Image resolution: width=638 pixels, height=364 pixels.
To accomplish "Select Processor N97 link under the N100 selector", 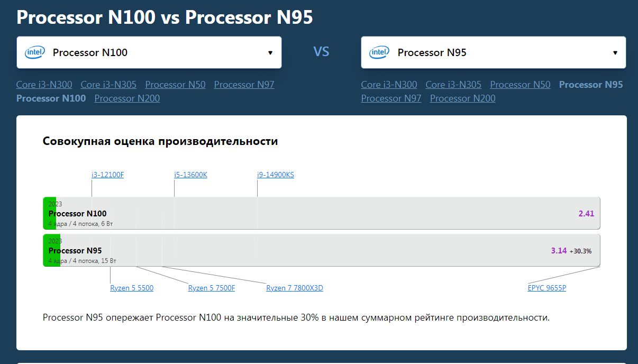I will click(244, 85).
